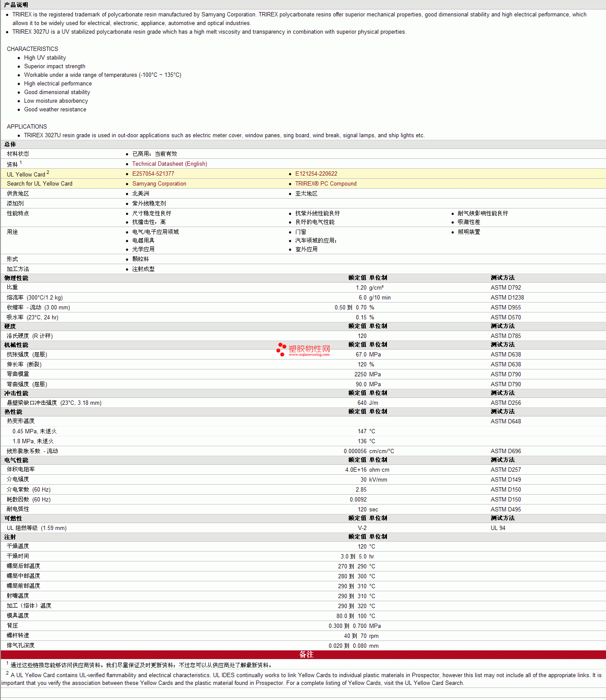606x700 pixels.
Task: Select the '颗粒料' form entry
Action: coord(141,259)
